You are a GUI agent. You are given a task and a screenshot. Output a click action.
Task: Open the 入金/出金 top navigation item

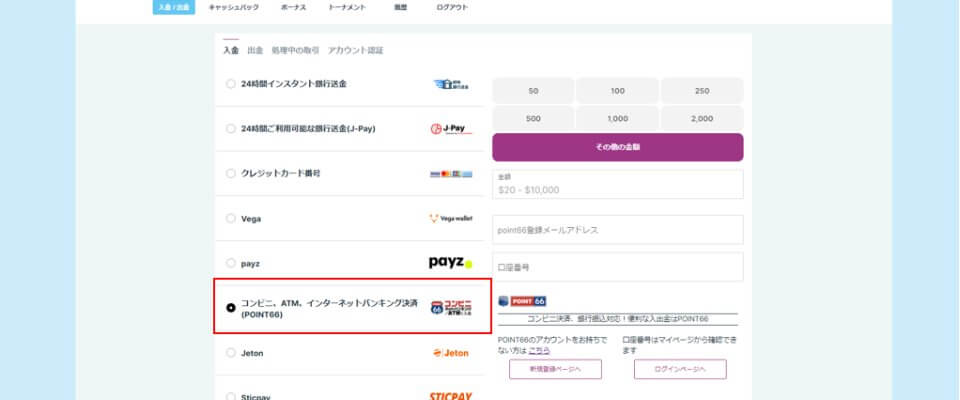174,7
